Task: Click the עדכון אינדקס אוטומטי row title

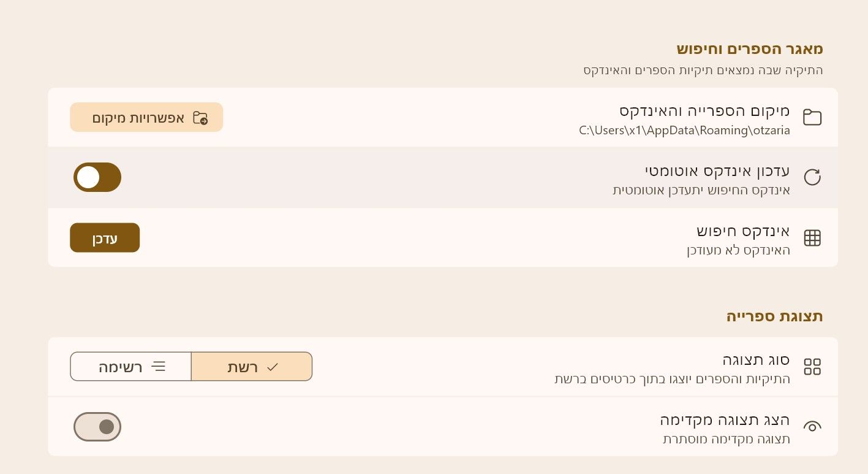Action: (717, 170)
